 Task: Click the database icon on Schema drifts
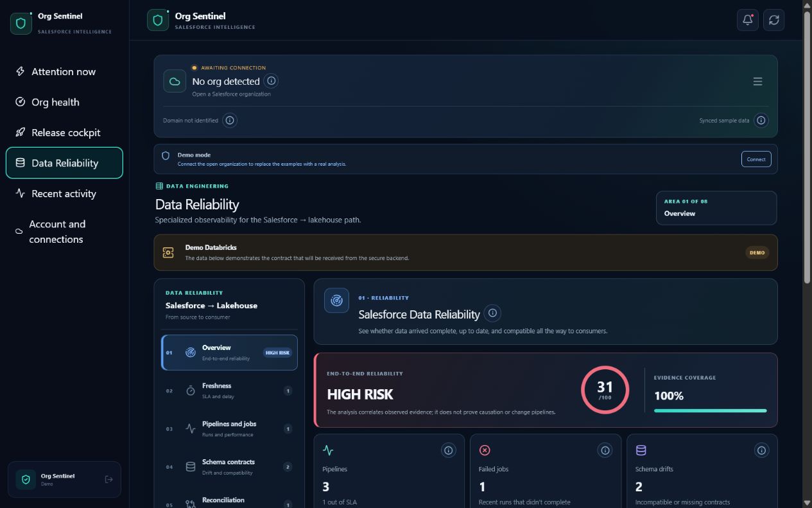(x=641, y=450)
